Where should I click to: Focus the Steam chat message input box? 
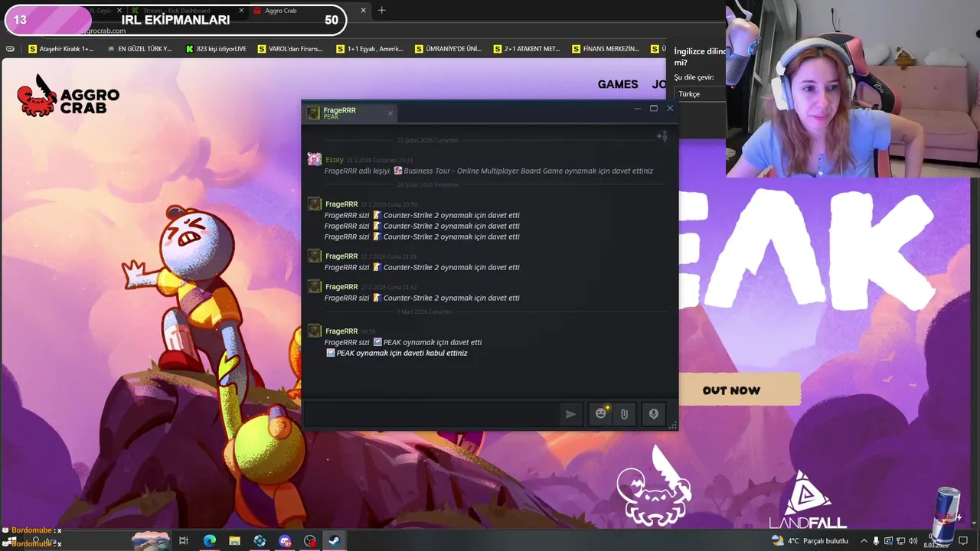pos(433,414)
